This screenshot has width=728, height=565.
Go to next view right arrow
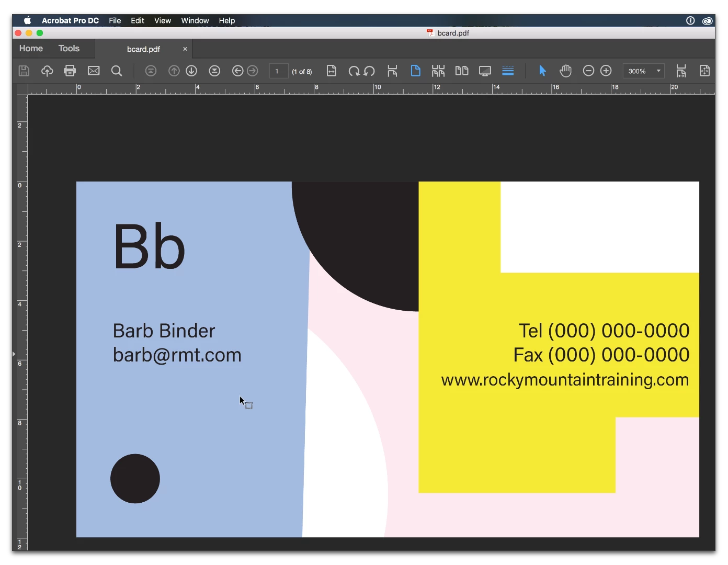[252, 71]
